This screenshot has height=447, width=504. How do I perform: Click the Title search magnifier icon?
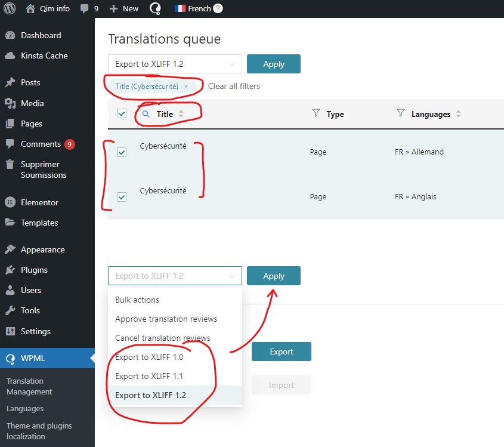146,114
